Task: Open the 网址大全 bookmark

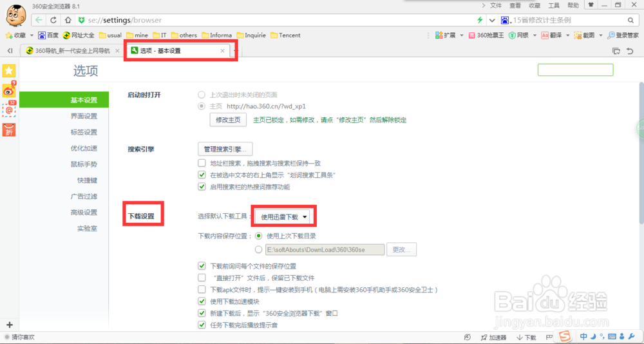Action: tap(79, 35)
